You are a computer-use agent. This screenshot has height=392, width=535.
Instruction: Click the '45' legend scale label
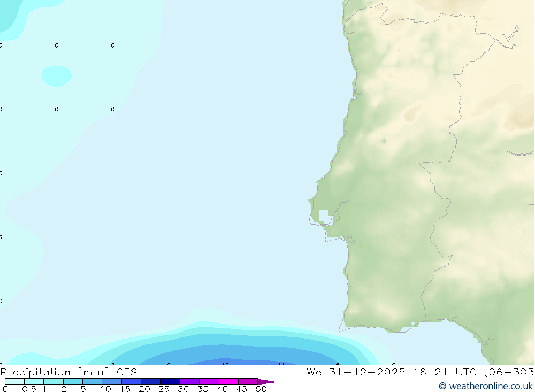[x=242, y=389]
